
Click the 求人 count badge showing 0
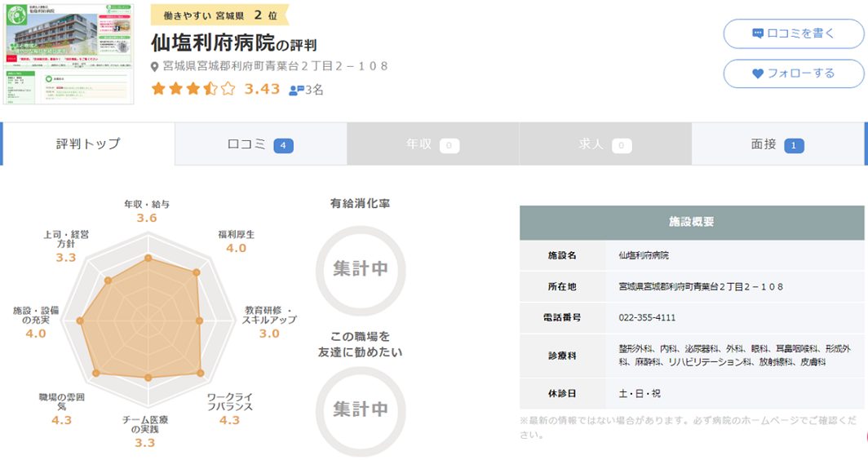coord(622,145)
